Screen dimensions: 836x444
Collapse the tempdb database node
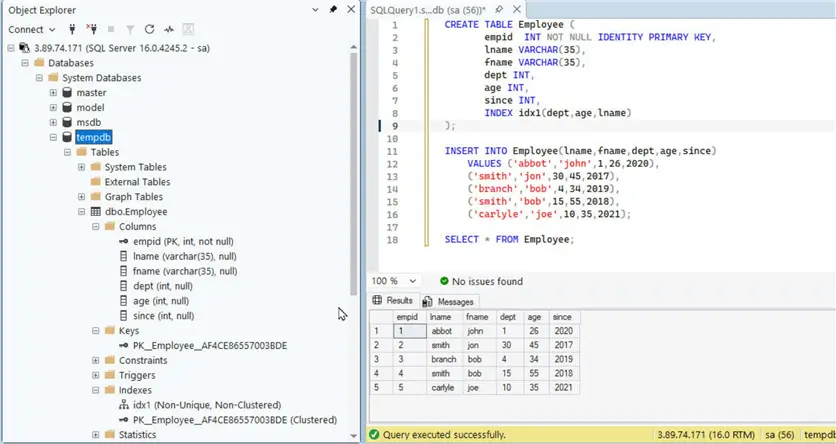point(53,138)
